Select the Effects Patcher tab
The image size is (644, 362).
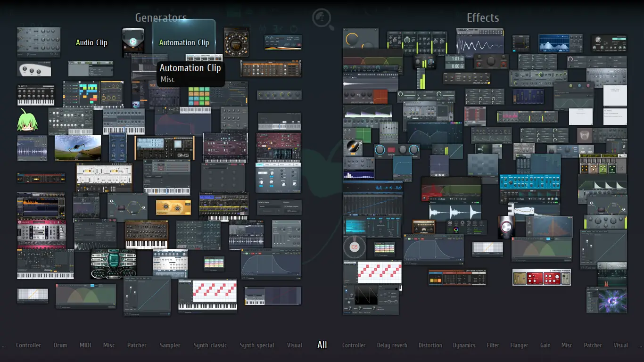(593, 345)
